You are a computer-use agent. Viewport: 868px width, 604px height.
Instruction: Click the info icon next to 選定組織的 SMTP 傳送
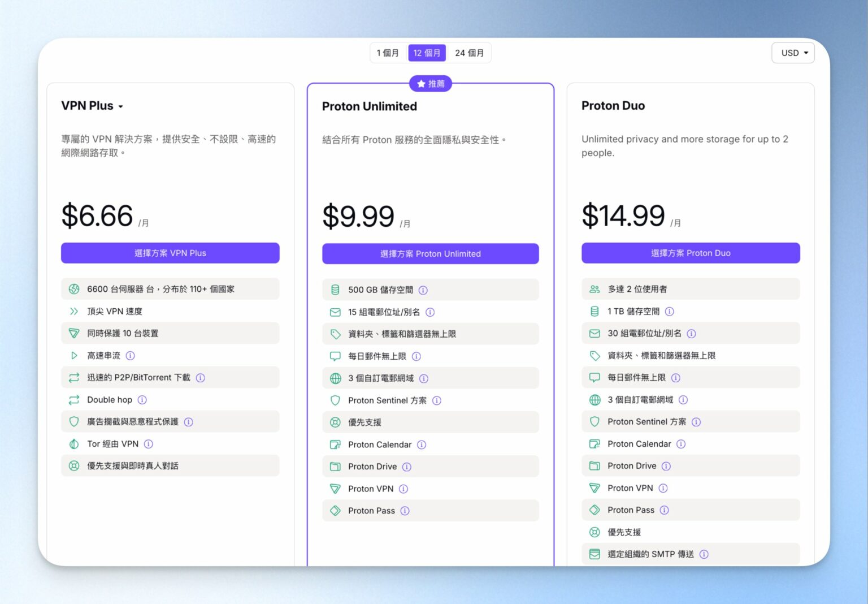(704, 554)
